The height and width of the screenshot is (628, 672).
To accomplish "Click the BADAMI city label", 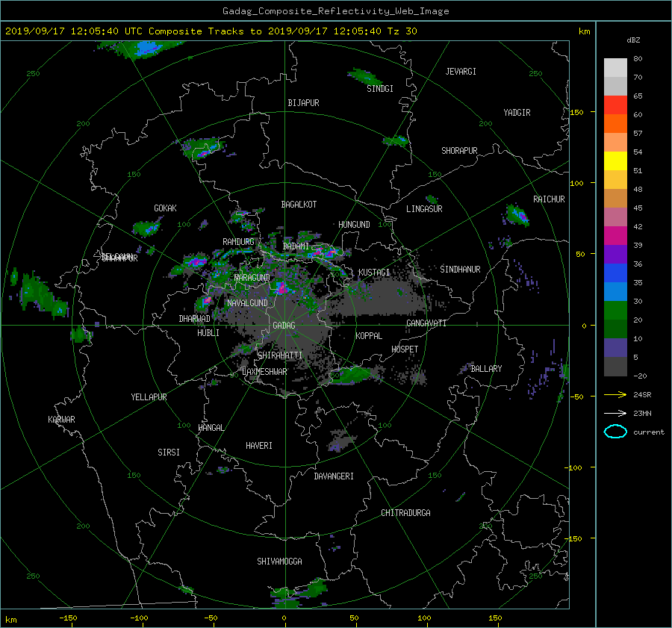I will pyautogui.click(x=296, y=246).
